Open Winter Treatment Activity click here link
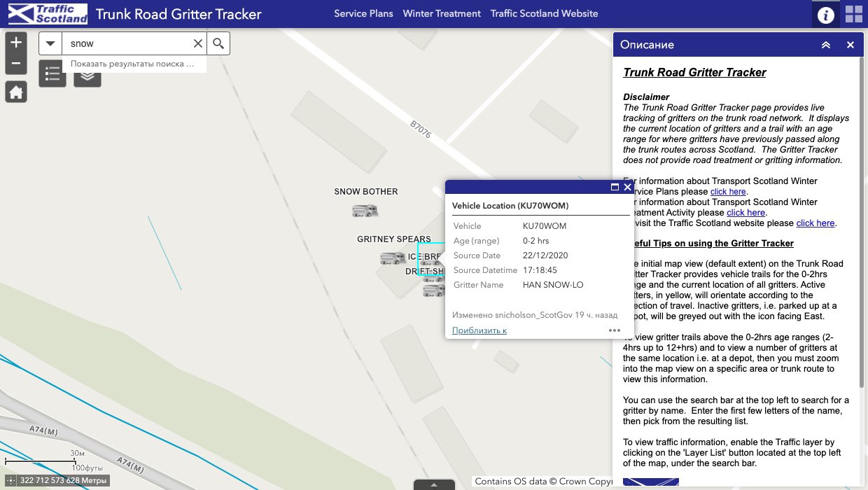Screen dimensions: 868x490 pyautogui.click(x=746, y=212)
